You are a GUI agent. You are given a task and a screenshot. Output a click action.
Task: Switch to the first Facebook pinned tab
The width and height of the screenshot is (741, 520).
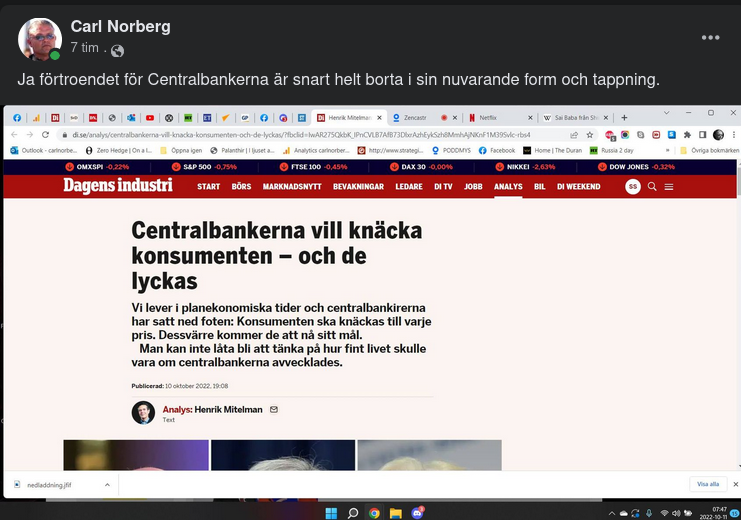tap(17, 118)
